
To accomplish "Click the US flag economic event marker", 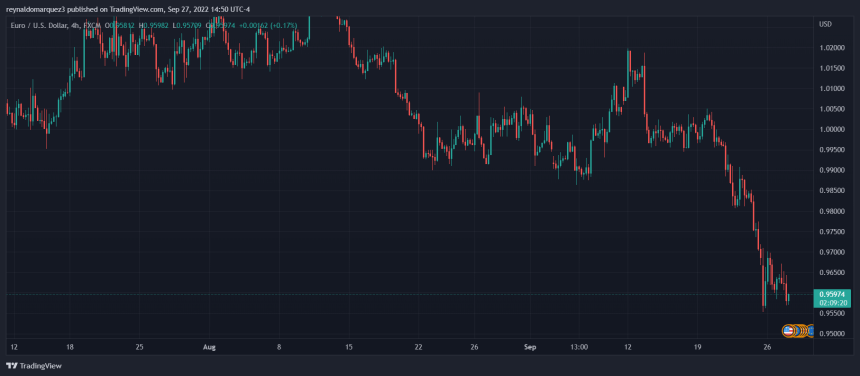I will click(x=788, y=331).
